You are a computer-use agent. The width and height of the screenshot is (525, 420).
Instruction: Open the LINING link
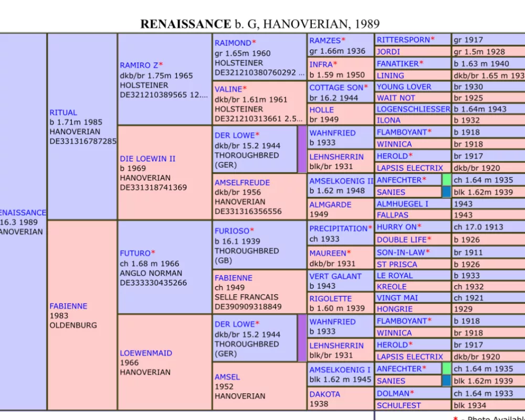390,76
